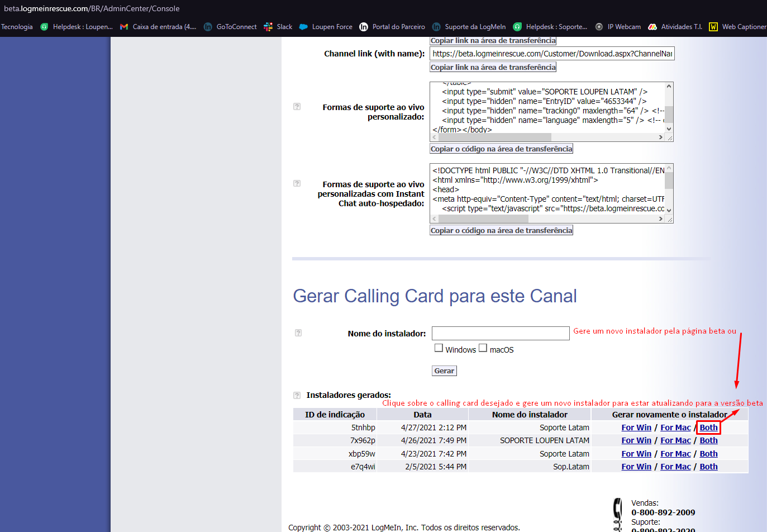Click the Gerar novamente o instalador column header
The width and height of the screenshot is (767, 532).
[669, 415]
